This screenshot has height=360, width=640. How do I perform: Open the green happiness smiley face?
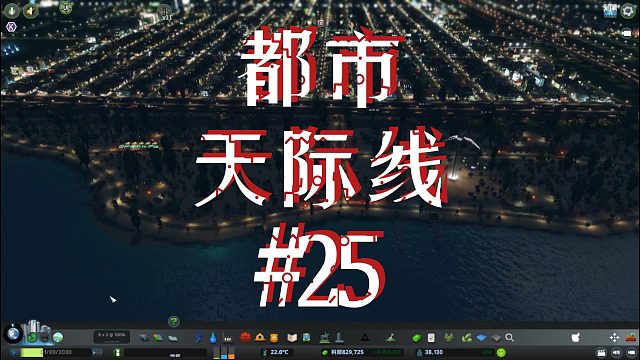501,352
